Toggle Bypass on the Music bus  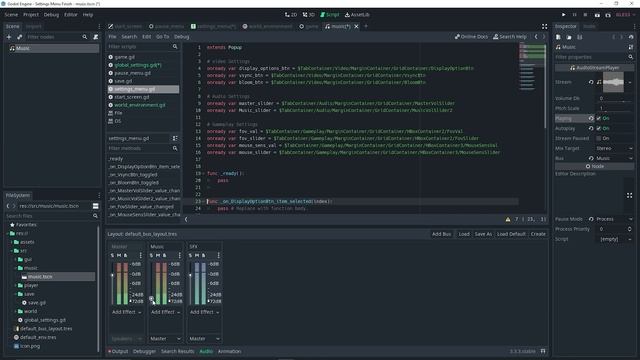pyautogui.click(x=164, y=256)
